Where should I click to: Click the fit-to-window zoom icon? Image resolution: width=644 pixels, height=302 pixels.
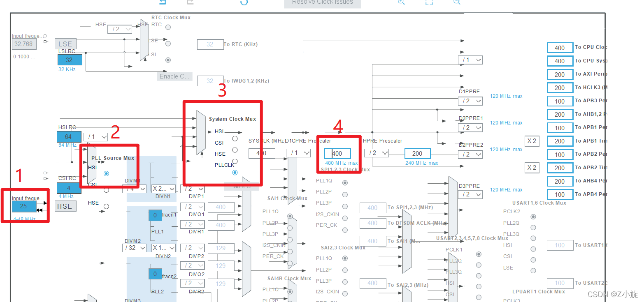coord(429,2)
